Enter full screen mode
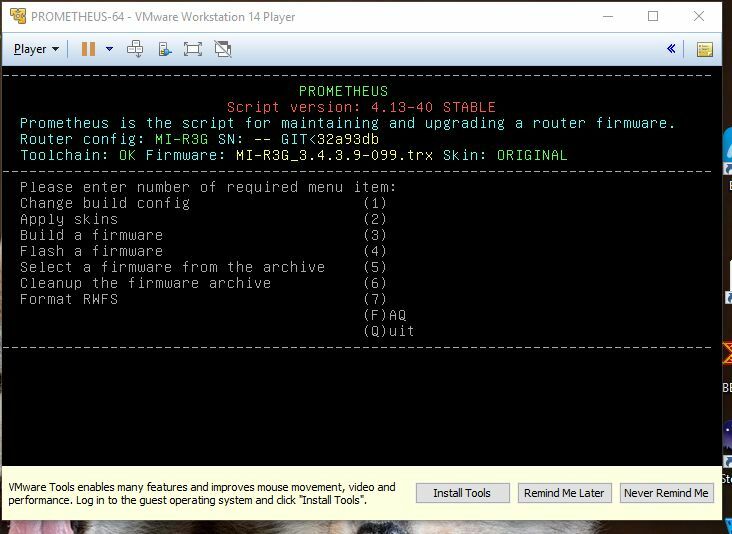Viewport: 732px width, 534px height. (x=193, y=49)
